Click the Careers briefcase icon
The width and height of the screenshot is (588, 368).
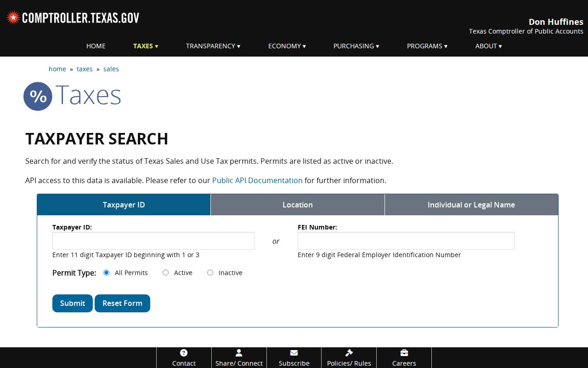[404, 353]
